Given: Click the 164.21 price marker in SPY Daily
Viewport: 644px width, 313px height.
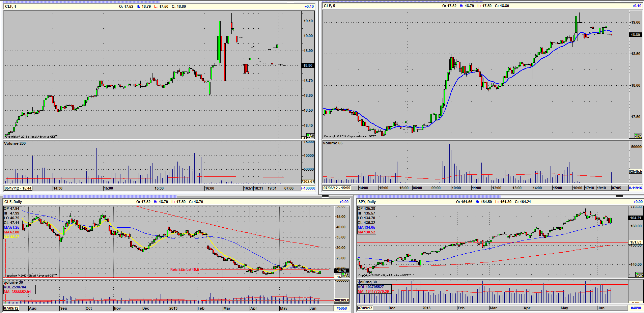Looking at the screenshot, I should 636,218.
